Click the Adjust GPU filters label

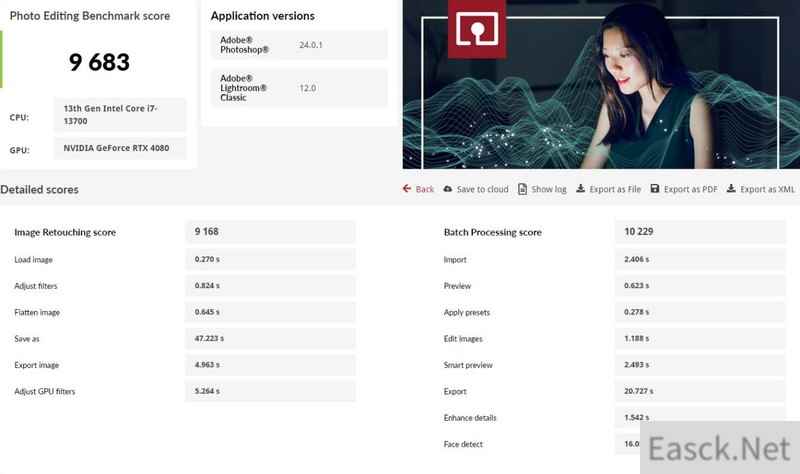45,391
